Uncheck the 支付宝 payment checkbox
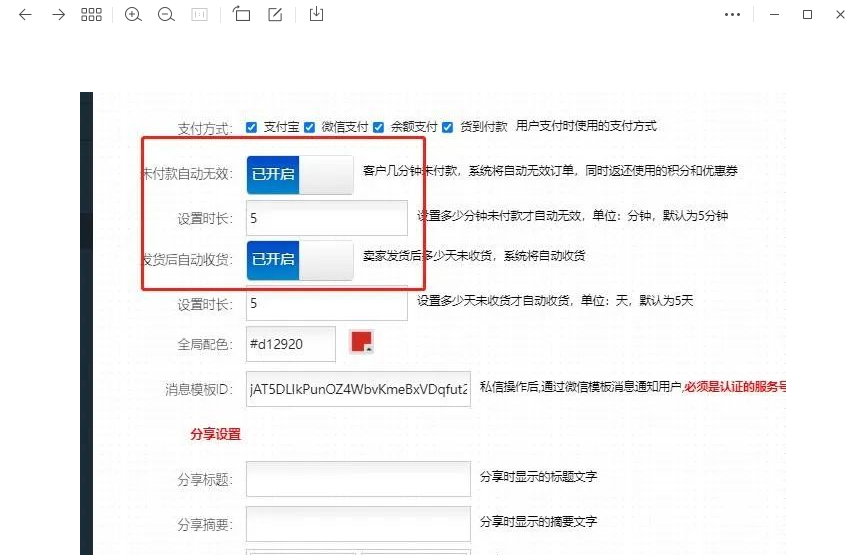Viewport: 867px width, 555px height. (252, 127)
